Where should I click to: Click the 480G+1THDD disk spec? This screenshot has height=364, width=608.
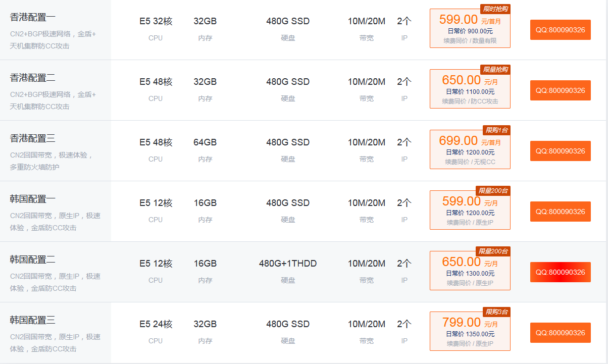tap(288, 264)
